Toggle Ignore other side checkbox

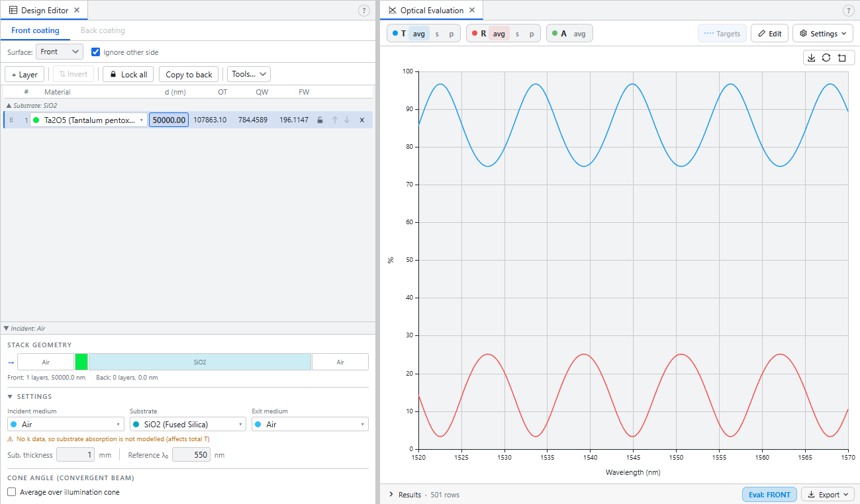95,52
